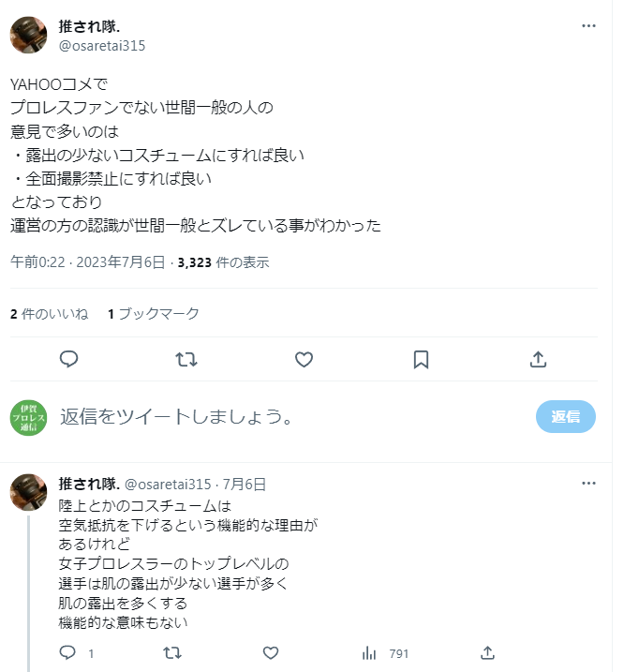
Task: Share the second tweet in thread
Action: (487, 652)
